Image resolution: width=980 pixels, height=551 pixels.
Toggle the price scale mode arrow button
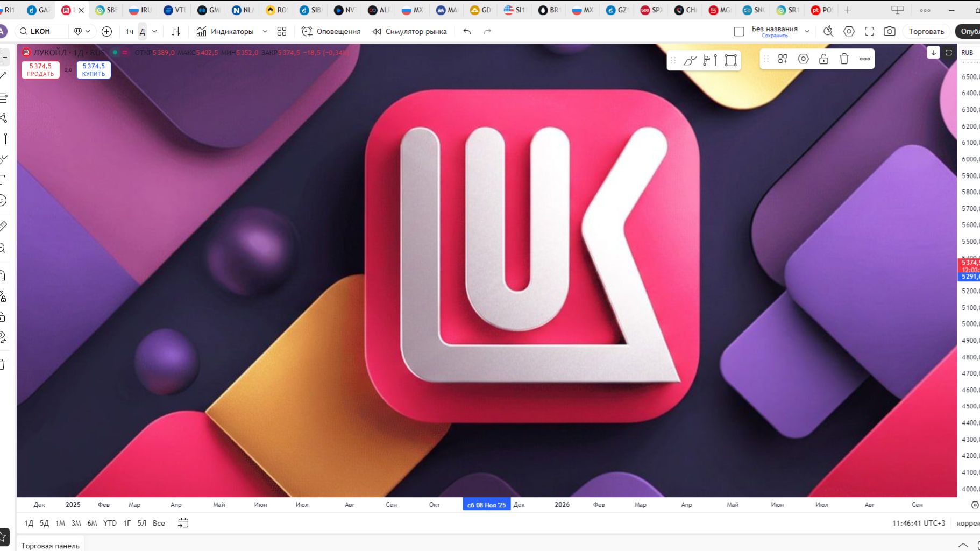coord(933,52)
